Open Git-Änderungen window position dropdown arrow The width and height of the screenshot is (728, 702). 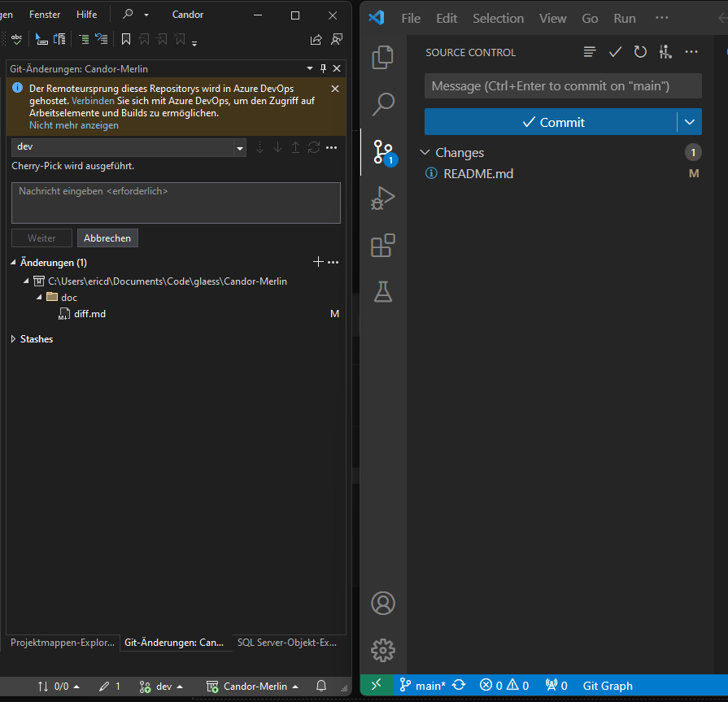pos(310,68)
